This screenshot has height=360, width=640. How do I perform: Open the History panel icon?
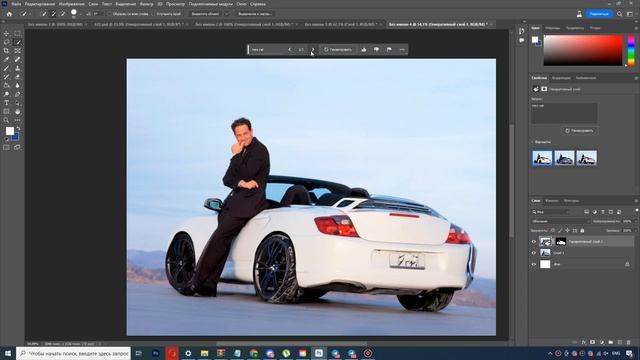point(522,31)
